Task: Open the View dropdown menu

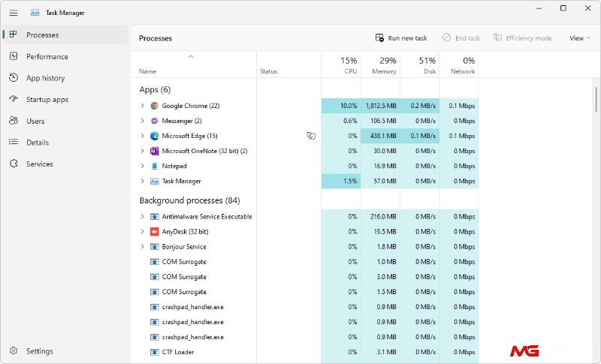Action: click(579, 38)
